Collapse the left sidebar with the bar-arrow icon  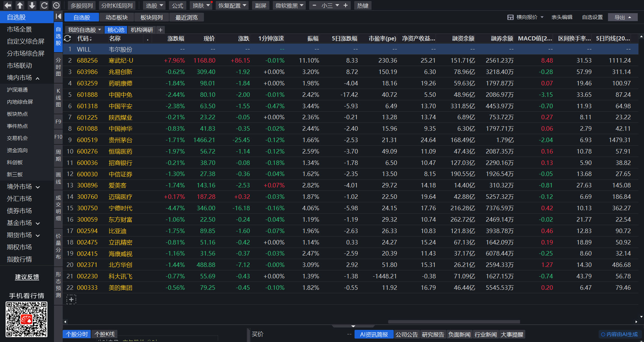coord(58,16)
